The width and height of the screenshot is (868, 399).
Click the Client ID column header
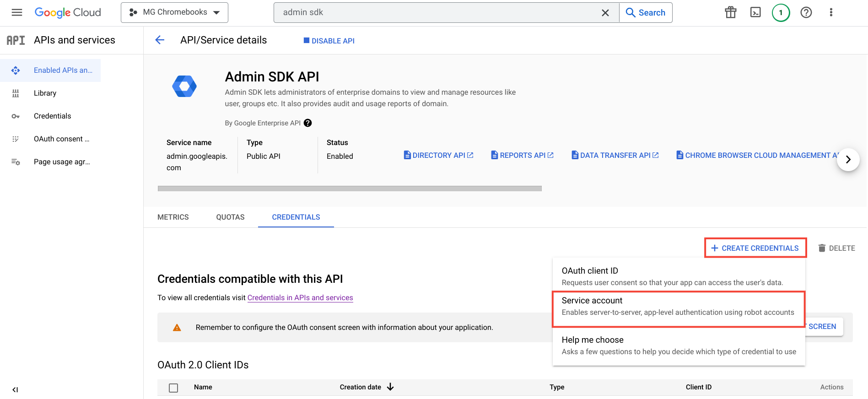tap(699, 387)
